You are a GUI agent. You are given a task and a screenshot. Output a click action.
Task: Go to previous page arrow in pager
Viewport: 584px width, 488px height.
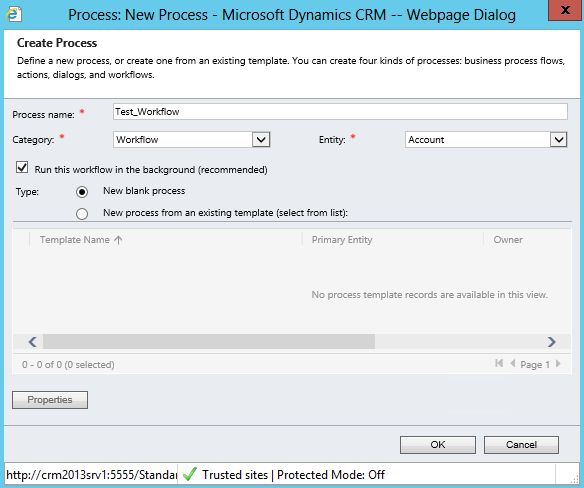point(512,363)
